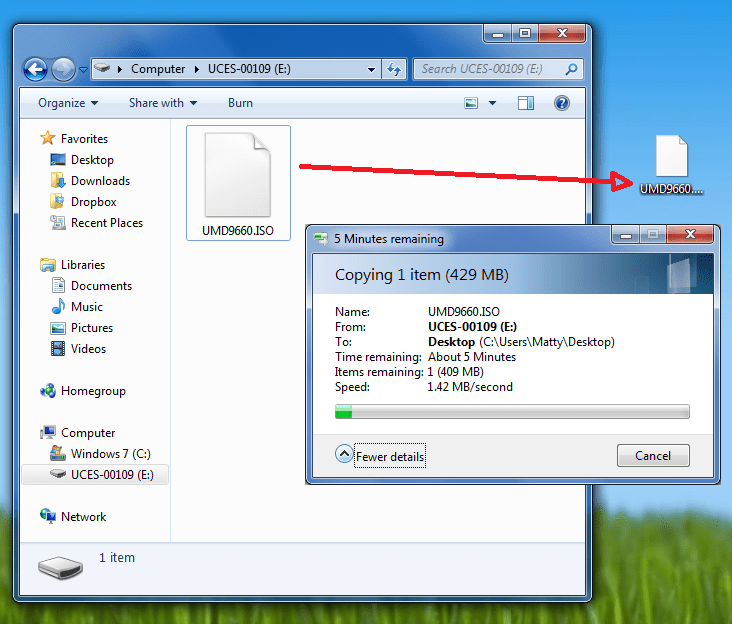Image resolution: width=732 pixels, height=624 pixels.
Task: Select Computer in the address bar path
Action: [x=158, y=69]
